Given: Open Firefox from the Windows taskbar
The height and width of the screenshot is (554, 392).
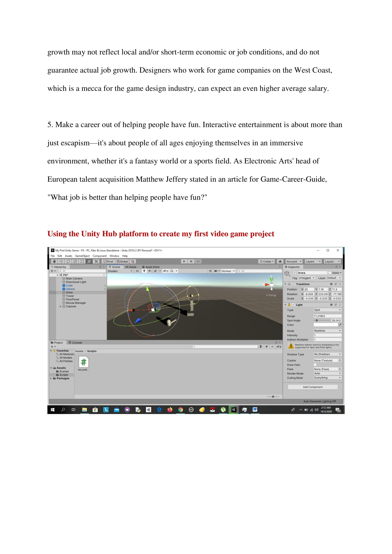Looking at the screenshot, I should click(x=170, y=410).
